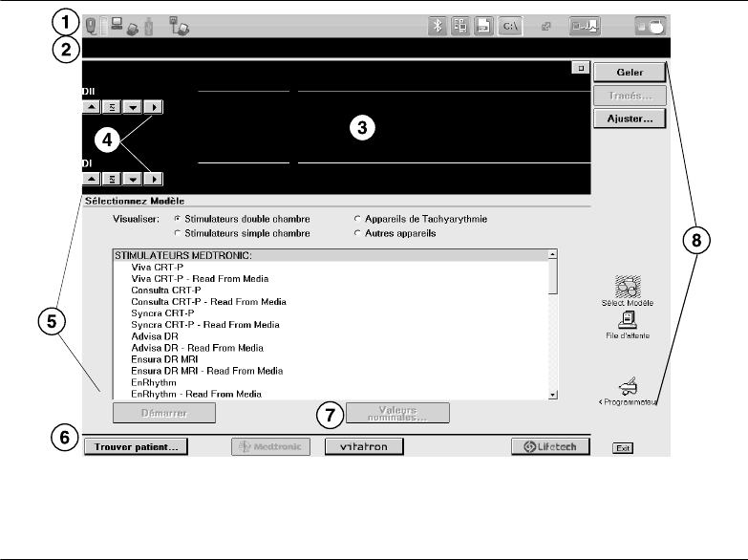Click the diskette save icon in the top bar
The height and width of the screenshot is (560, 748).
(x=483, y=26)
